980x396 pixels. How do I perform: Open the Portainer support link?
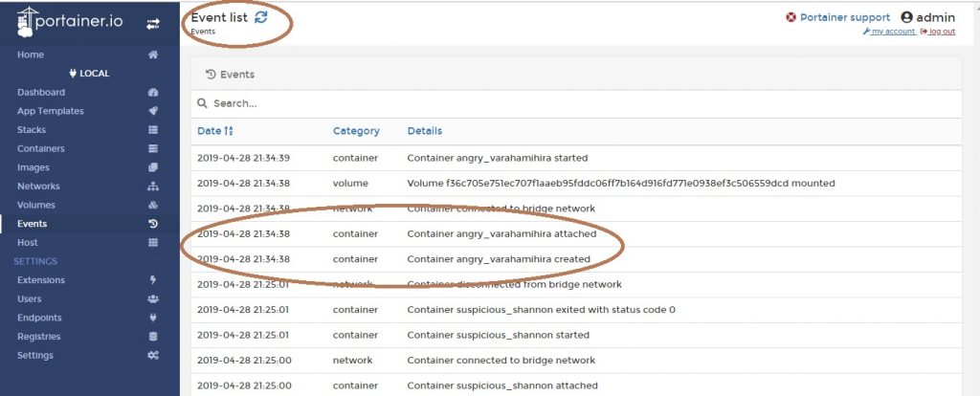837,17
